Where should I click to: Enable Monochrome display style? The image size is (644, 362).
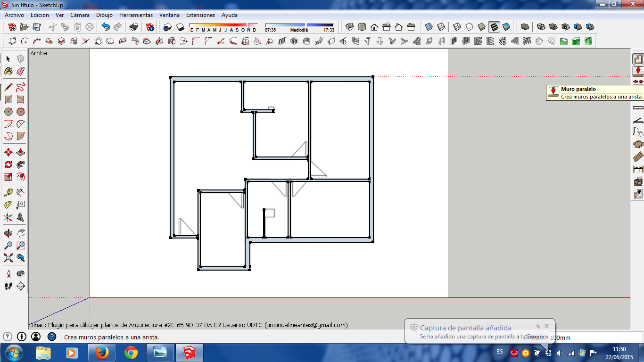click(506, 27)
